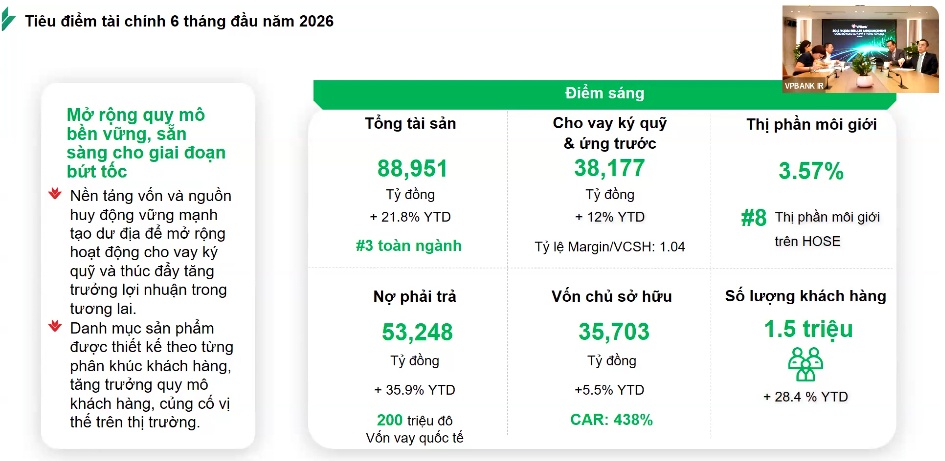Click the 200 triệu đô Vốn vay quốc tế text
Viewport: 945px width, 461px height.
pos(414,429)
